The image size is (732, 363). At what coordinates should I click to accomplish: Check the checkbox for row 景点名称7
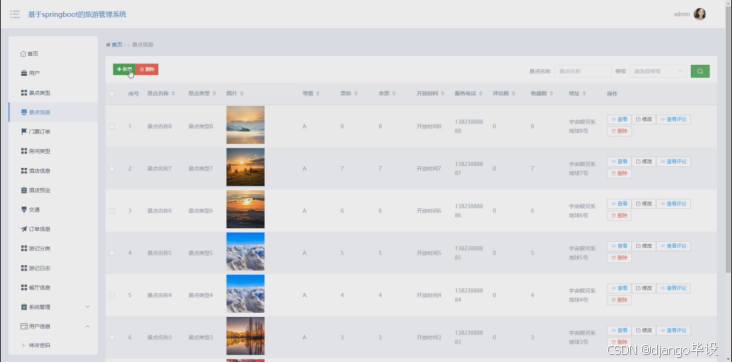click(x=112, y=168)
